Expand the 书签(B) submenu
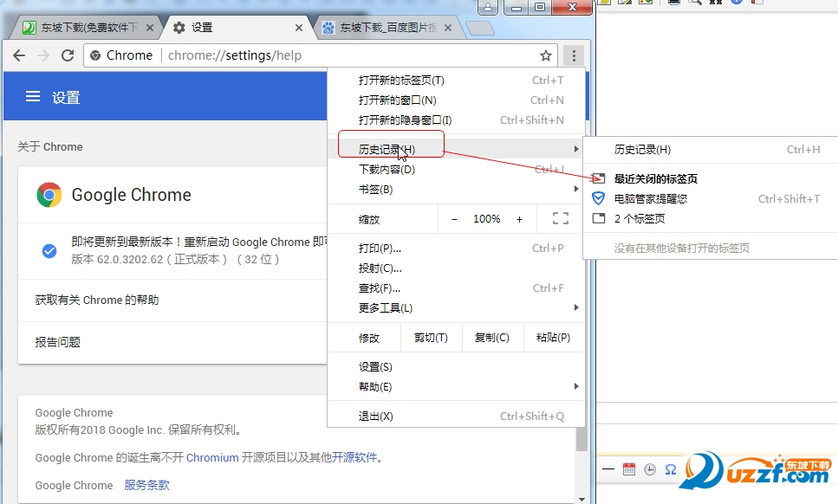This screenshot has height=504, width=838. click(456, 189)
